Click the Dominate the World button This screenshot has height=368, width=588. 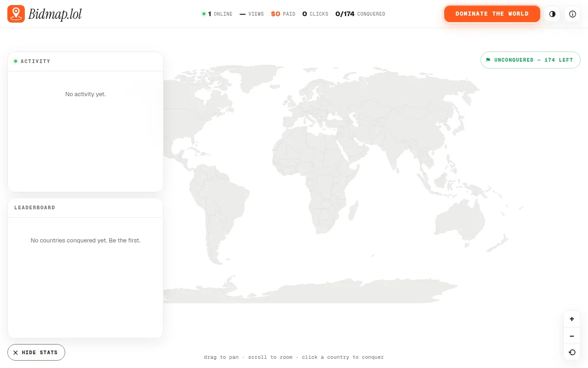(x=492, y=14)
